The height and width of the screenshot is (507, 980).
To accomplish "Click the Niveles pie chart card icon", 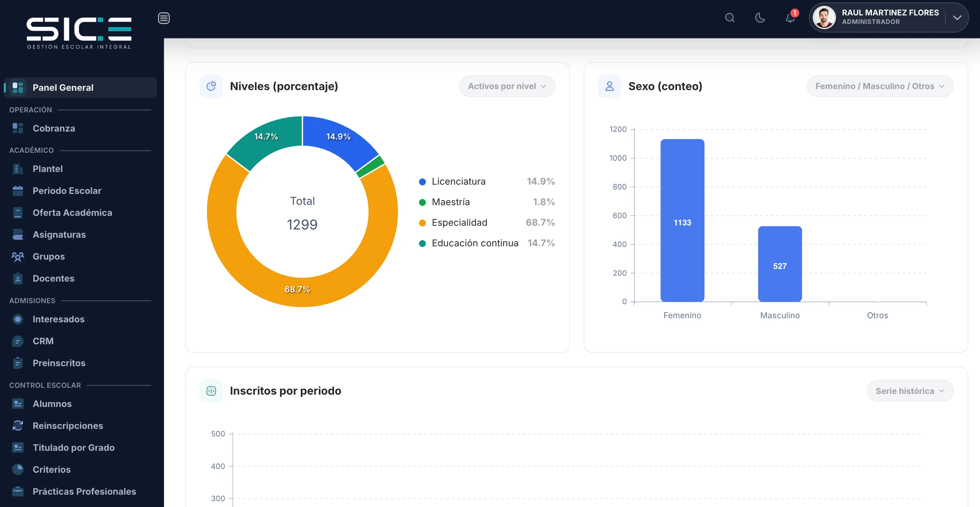I will point(211,86).
